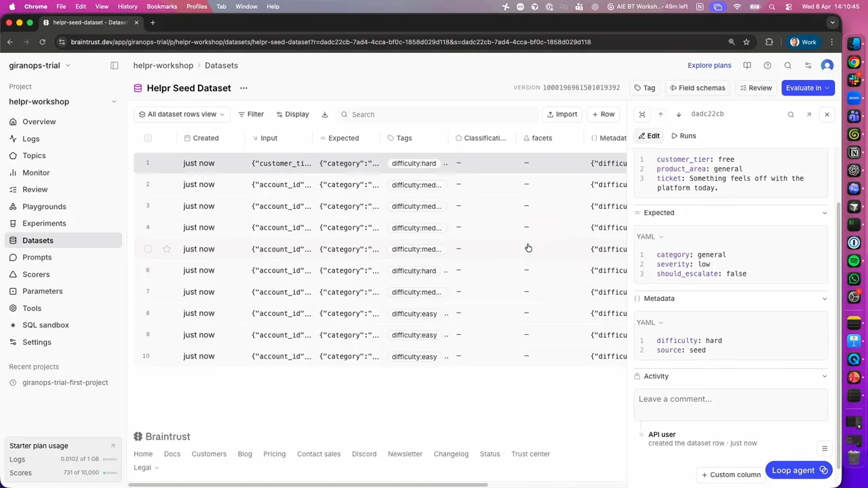Click the Review button in toolbar

755,88
